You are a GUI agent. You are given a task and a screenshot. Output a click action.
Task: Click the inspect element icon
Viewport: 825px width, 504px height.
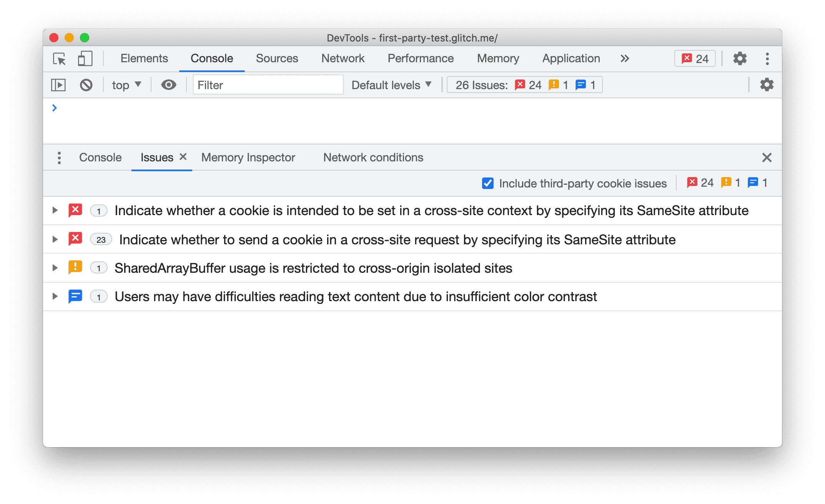[59, 58]
